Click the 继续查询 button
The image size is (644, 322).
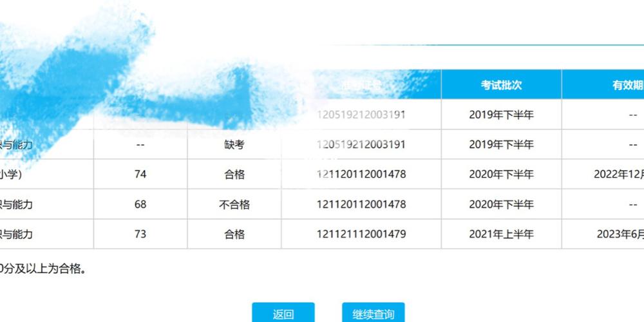point(374,312)
